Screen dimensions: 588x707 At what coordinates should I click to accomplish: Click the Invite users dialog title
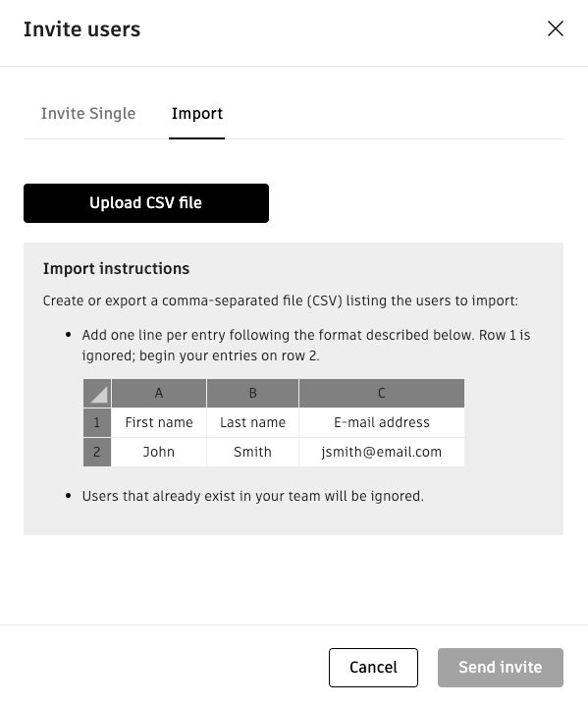[x=81, y=29]
